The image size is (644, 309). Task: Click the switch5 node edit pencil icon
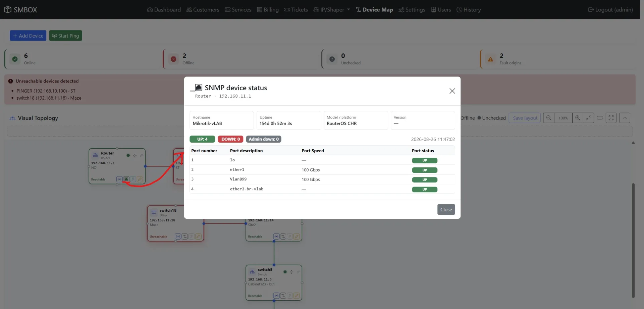pos(296,296)
